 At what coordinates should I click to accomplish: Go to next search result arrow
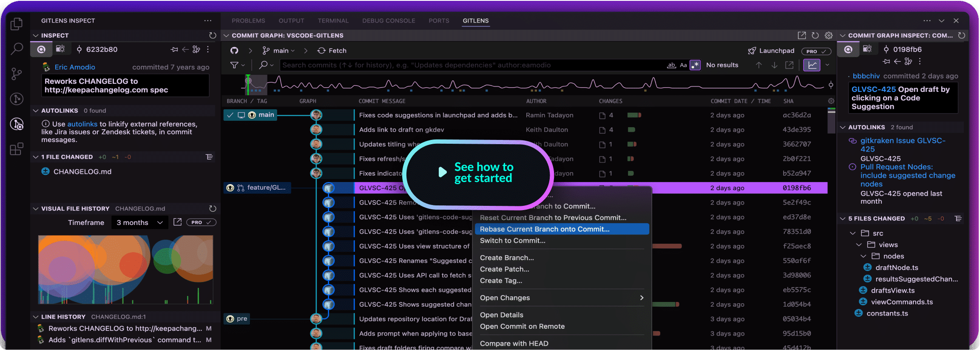[774, 65]
